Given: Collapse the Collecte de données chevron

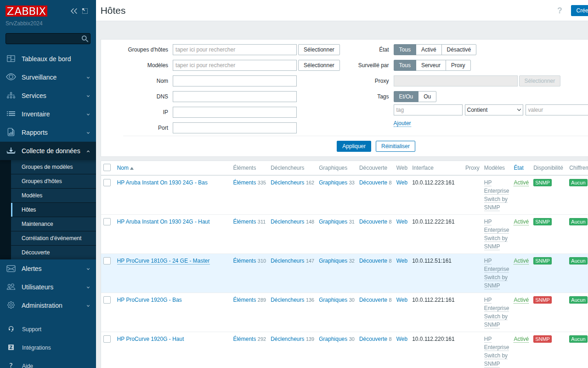Looking at the screenshot, I should (88, 151).
